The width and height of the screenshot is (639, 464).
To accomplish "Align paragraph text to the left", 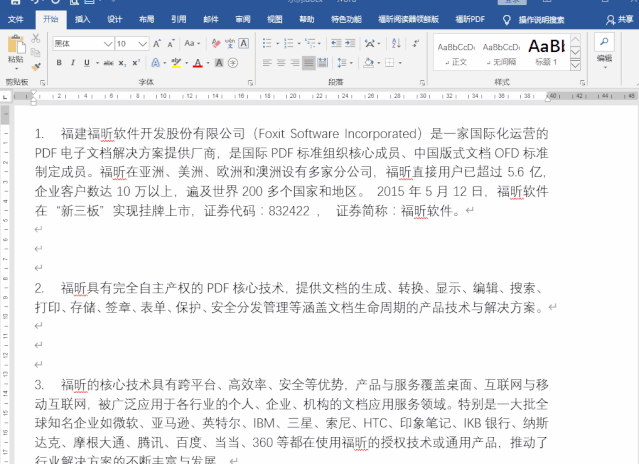I will click(267, 63).
